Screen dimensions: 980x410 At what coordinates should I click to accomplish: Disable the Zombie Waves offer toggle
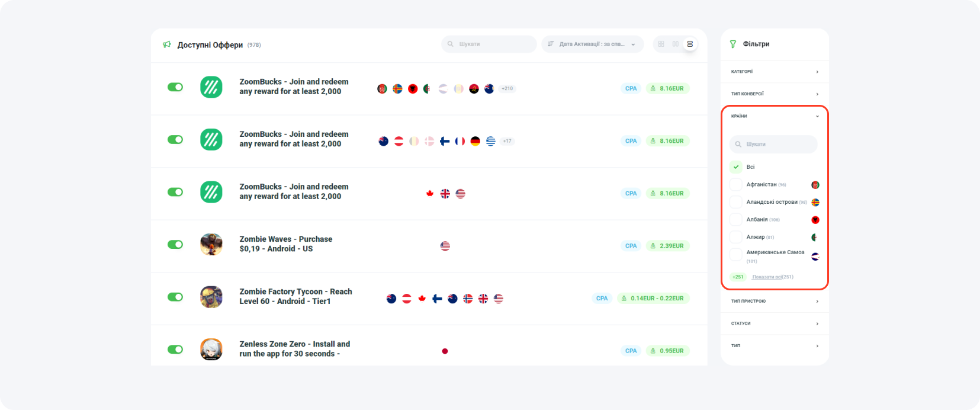tap(175, 244)
